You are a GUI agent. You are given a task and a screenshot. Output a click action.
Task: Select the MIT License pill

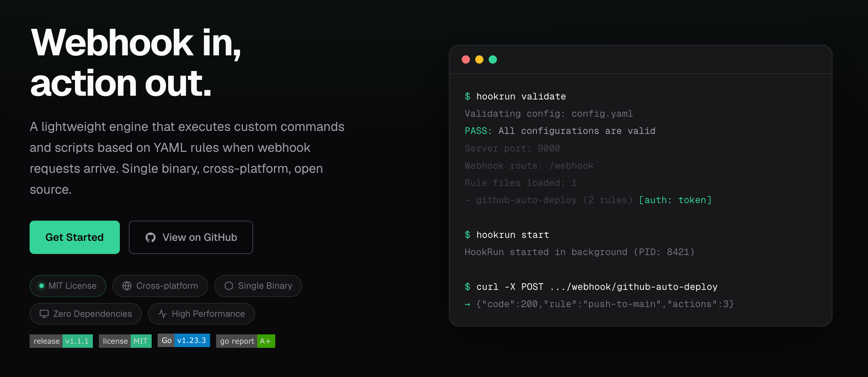coord(68,286)
